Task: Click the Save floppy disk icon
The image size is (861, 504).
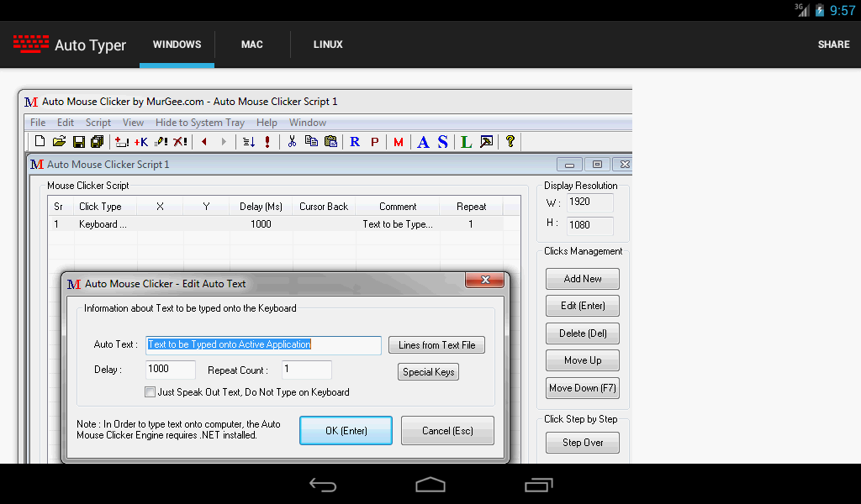Action: [78, 142]
